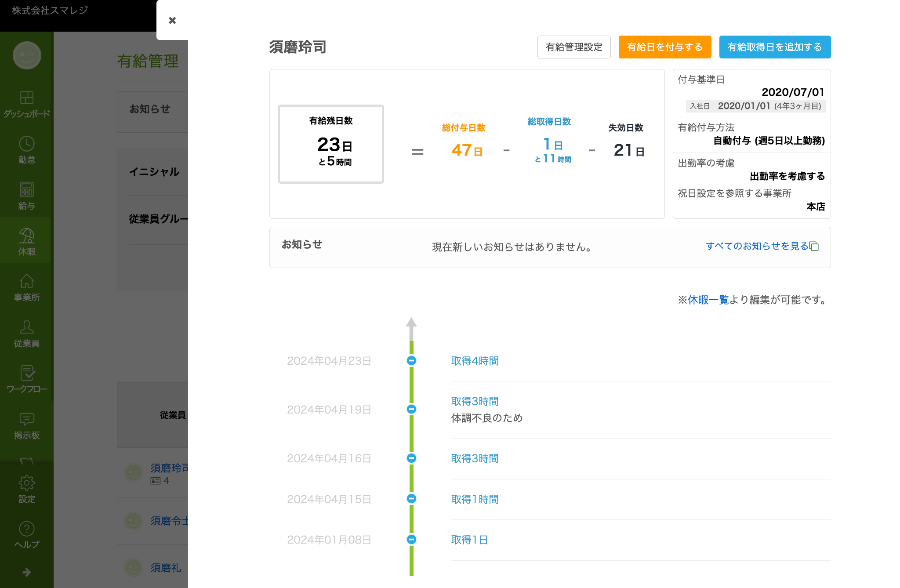Open 取得4時間 entry for April 23

pyautogui.click(x=475, y=361)
